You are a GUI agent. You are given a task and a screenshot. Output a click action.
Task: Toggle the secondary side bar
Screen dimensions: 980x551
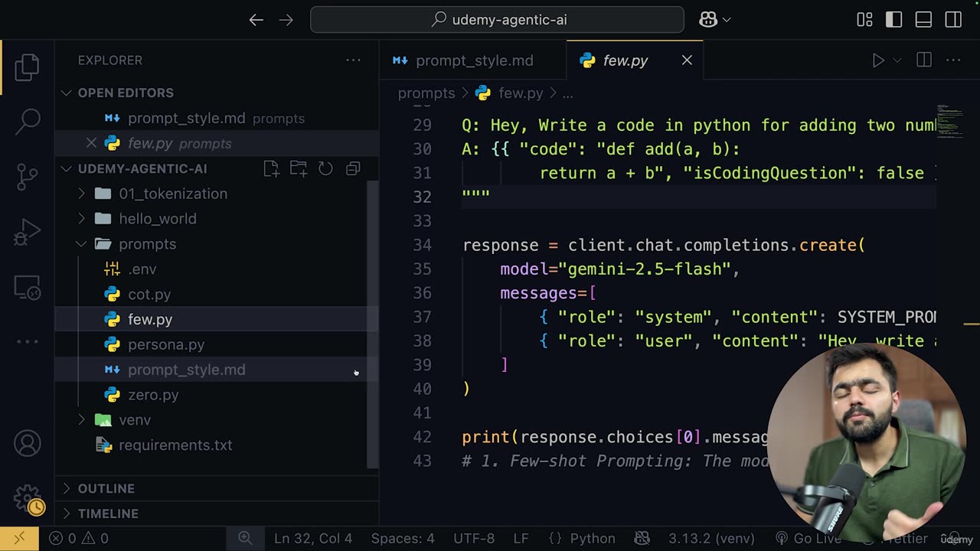click(953, 20)
